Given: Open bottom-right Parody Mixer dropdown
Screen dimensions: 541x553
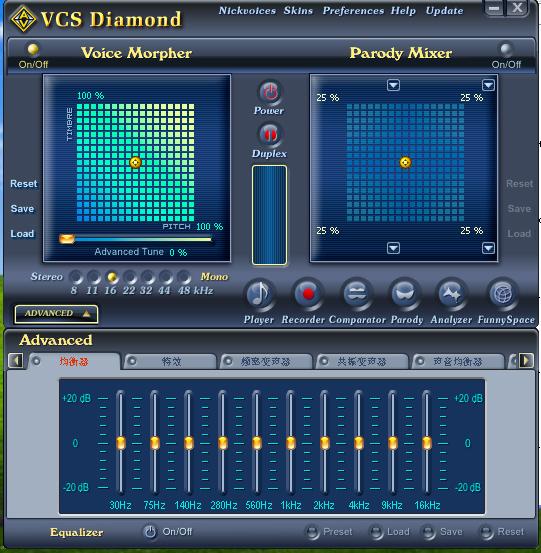Looking at the screenshot, I should 488,248.
